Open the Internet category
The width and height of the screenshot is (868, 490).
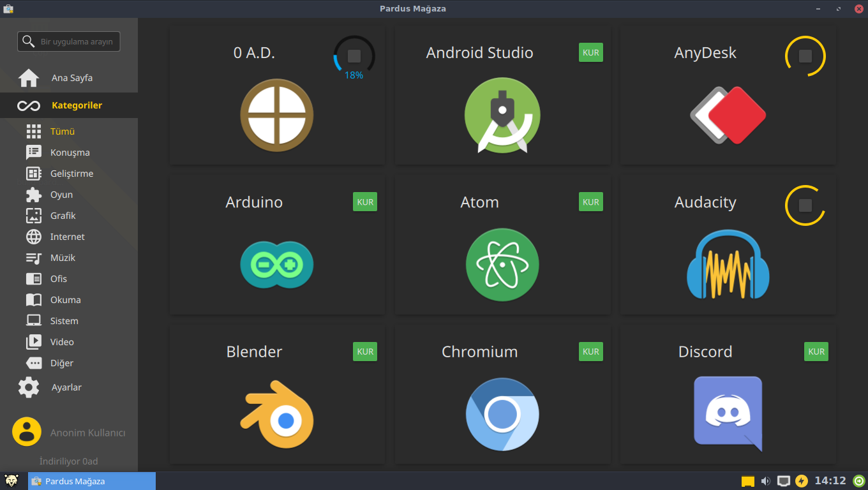pyautogui.click(x=69, y=237)
